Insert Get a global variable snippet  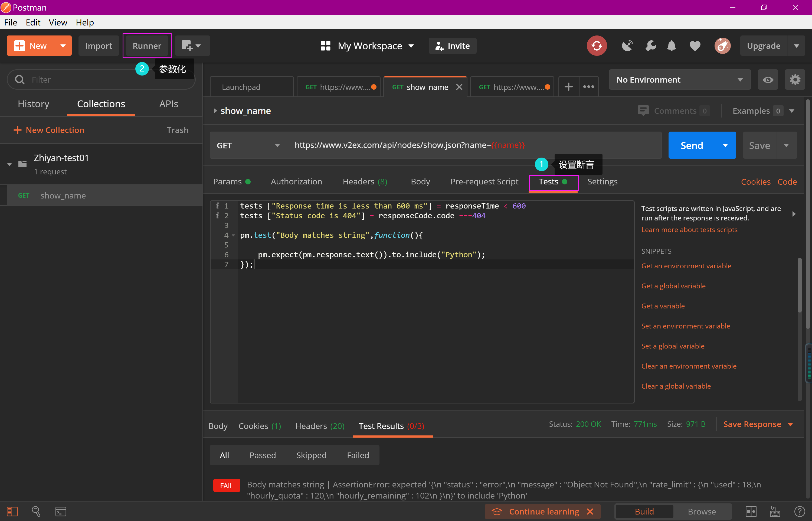click(673, 286)
